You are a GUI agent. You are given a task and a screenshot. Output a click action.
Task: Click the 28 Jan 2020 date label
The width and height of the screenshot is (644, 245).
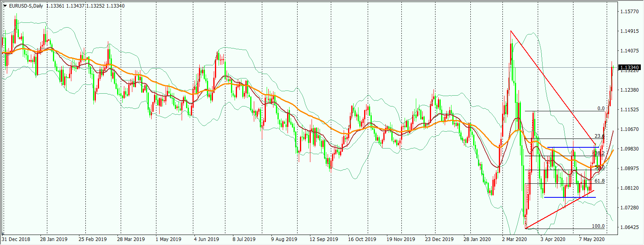click(x=477, y=239)
